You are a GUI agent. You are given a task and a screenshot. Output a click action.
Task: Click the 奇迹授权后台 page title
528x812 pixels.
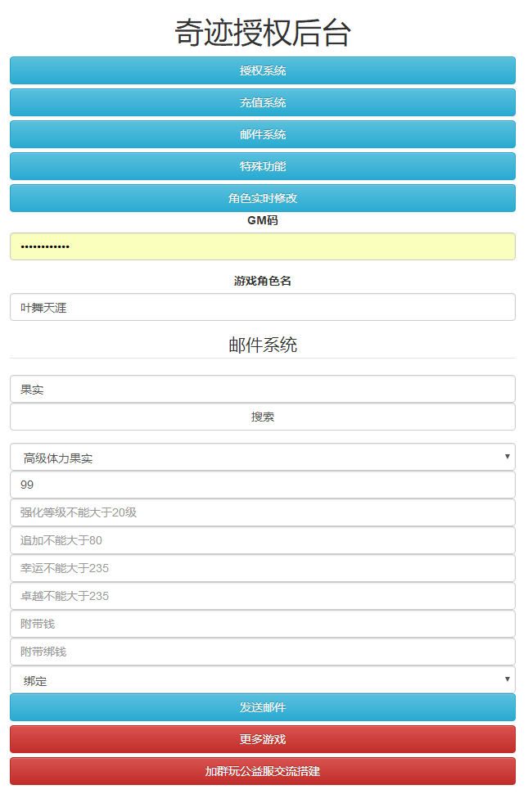pos(263,32)
